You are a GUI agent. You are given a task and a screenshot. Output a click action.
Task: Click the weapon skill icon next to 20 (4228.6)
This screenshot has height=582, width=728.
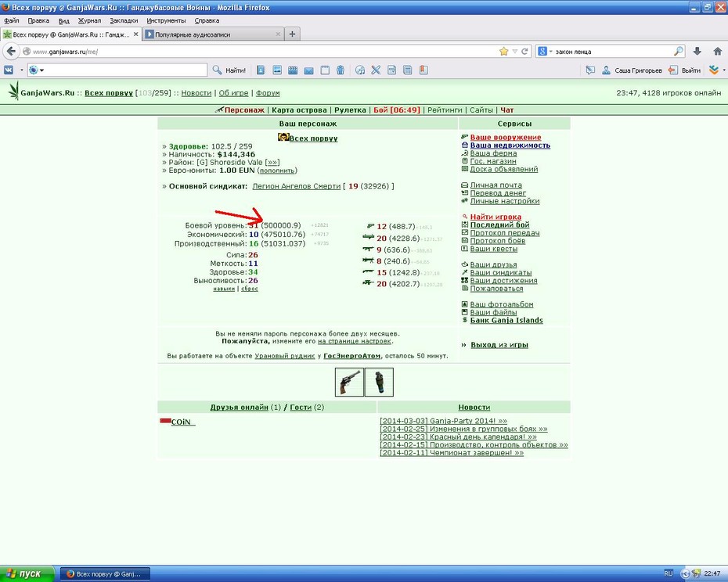[369, 238]
